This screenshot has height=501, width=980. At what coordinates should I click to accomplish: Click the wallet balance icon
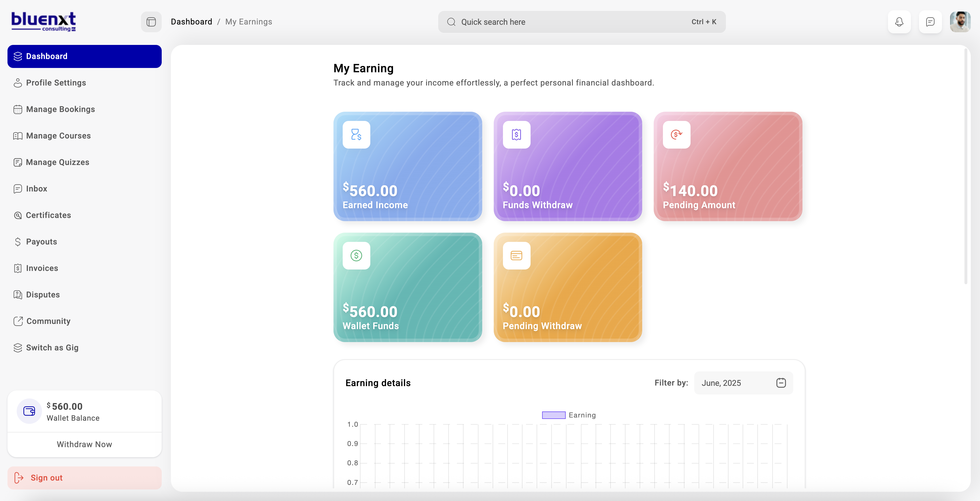tap(29, 411)
